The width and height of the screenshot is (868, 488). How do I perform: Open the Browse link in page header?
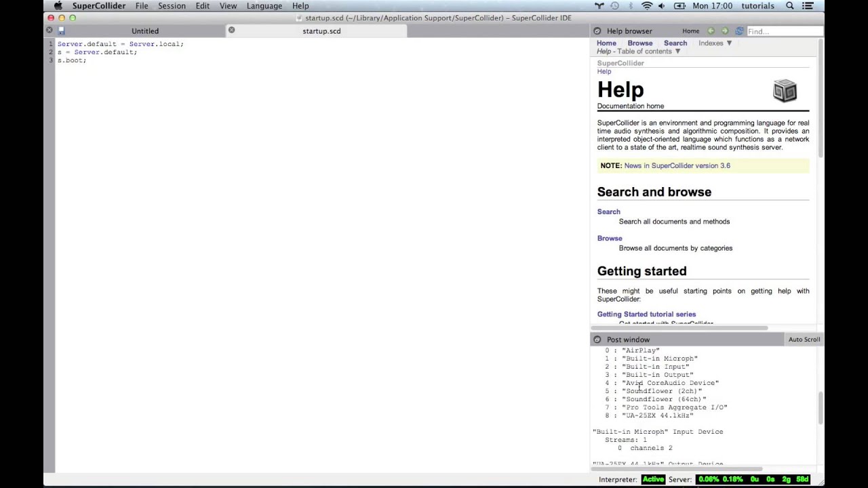pos(640,43)
